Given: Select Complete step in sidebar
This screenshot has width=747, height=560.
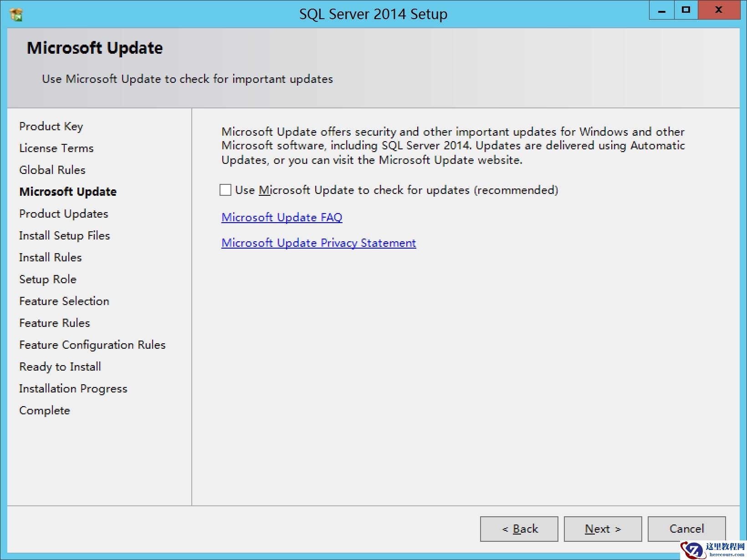Looking at the screenshot, I should point(45,411).
